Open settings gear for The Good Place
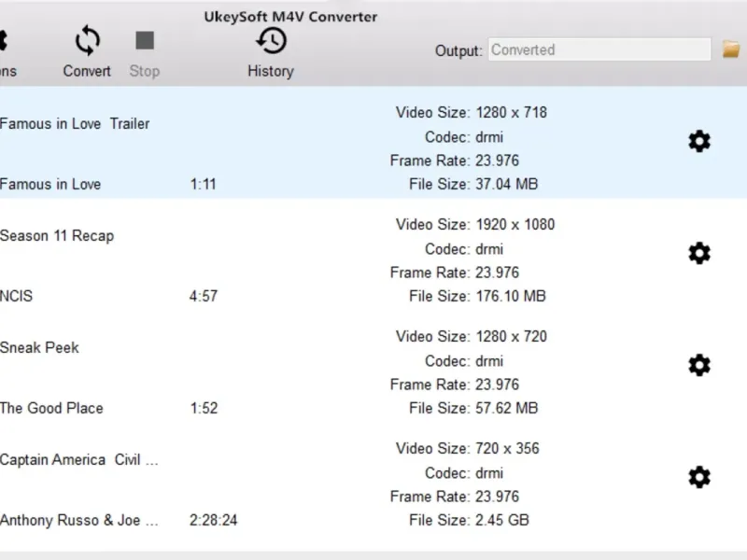 [699, 365]
